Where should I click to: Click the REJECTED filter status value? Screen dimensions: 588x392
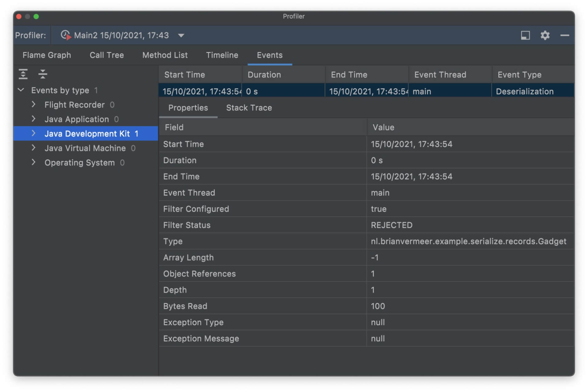[391, 225]
